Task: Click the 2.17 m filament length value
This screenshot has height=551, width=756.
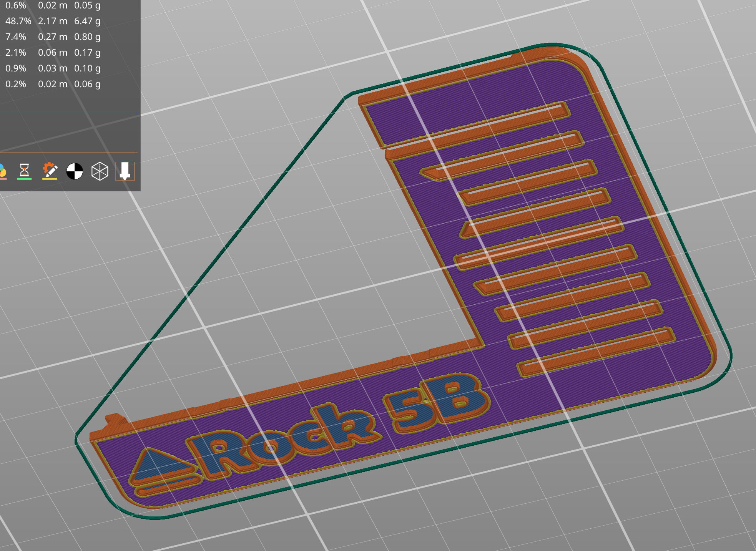Action: (52, 22)
